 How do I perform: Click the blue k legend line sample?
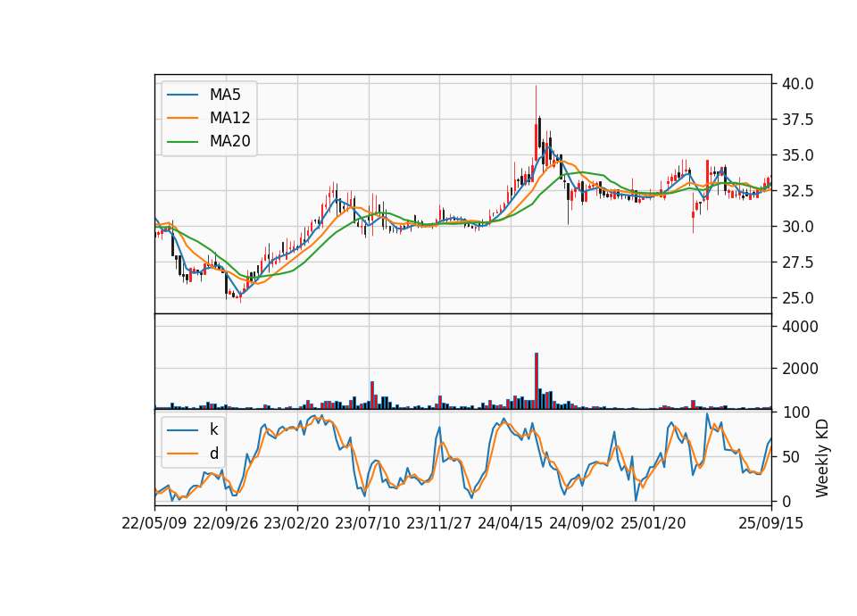[x=182, y=430]
